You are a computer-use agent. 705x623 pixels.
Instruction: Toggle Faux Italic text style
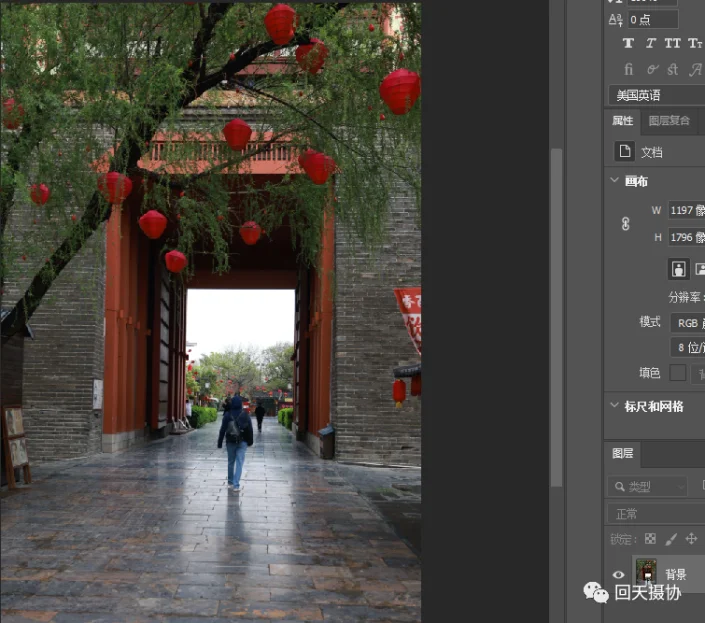tap(651, 43)
